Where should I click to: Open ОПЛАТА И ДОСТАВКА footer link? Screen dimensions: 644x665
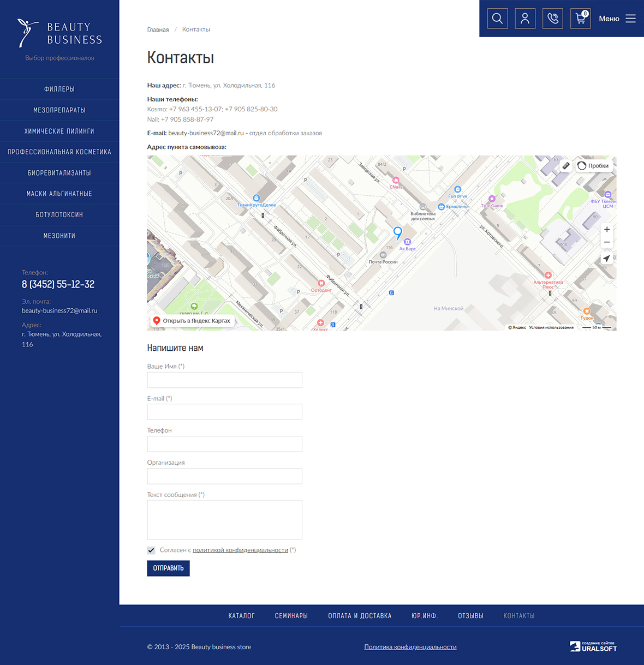point(360,616)
